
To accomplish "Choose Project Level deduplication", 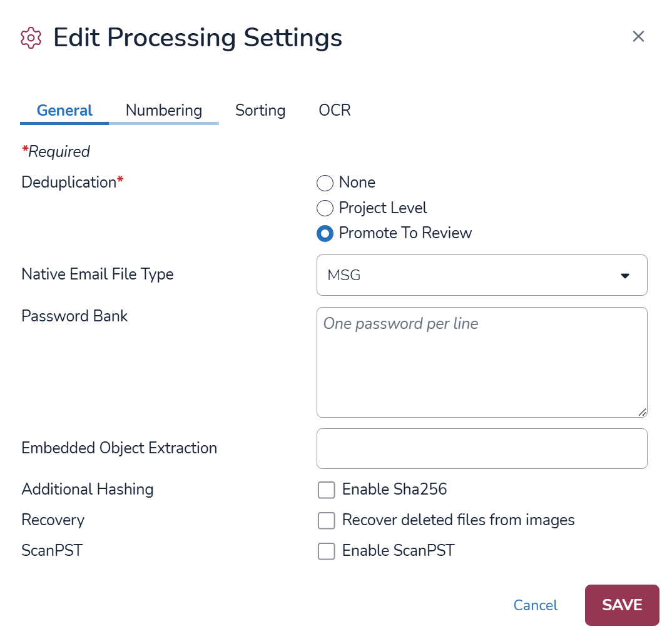I will pos(325,208).
